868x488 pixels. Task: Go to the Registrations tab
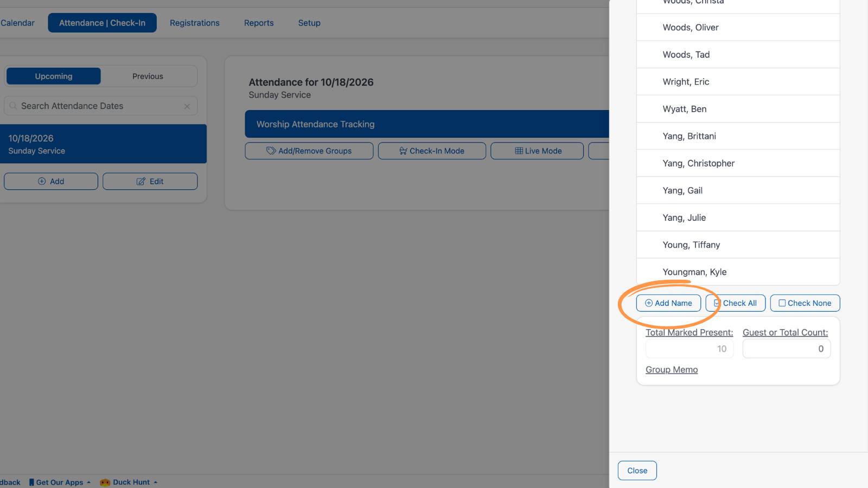tap(195, 23)
